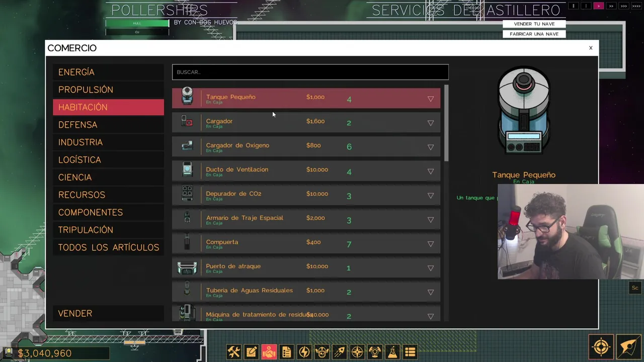Open the rocket launch icon in bottom toolbar
Screen dimensions: 644x362
coord(340,352)
